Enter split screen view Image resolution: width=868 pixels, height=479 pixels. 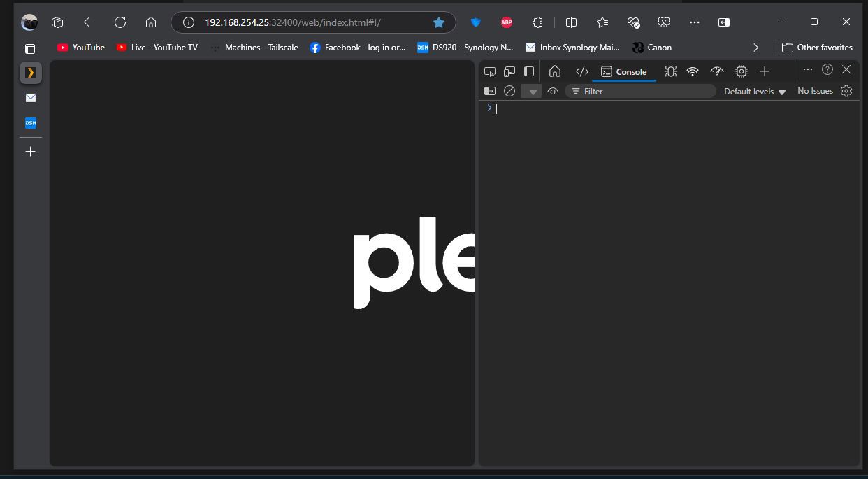[x=571, y=22]
